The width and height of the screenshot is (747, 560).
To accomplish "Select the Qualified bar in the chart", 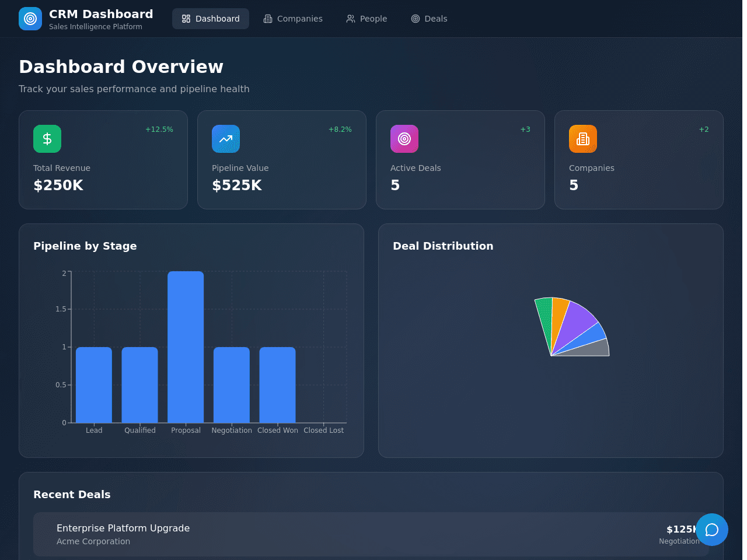I will [140, 385].
